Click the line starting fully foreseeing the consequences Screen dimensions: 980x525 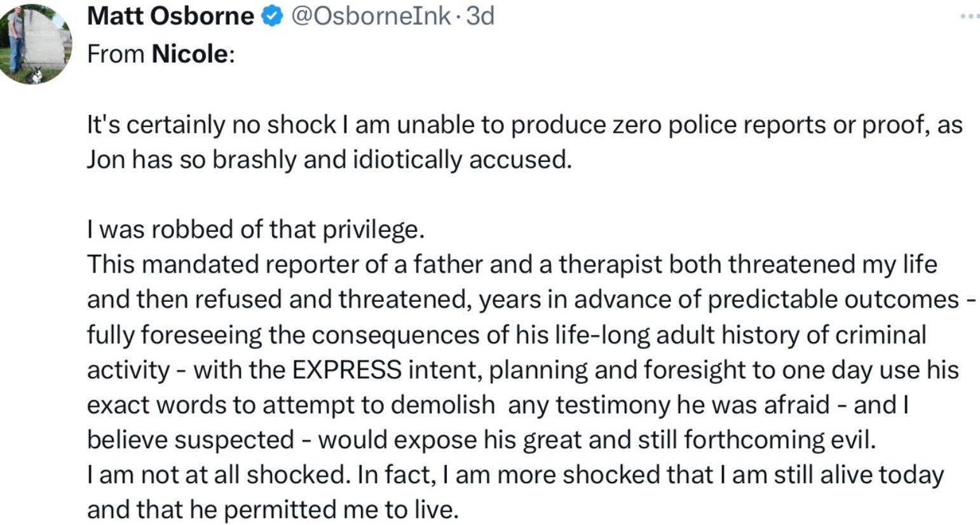507,334
